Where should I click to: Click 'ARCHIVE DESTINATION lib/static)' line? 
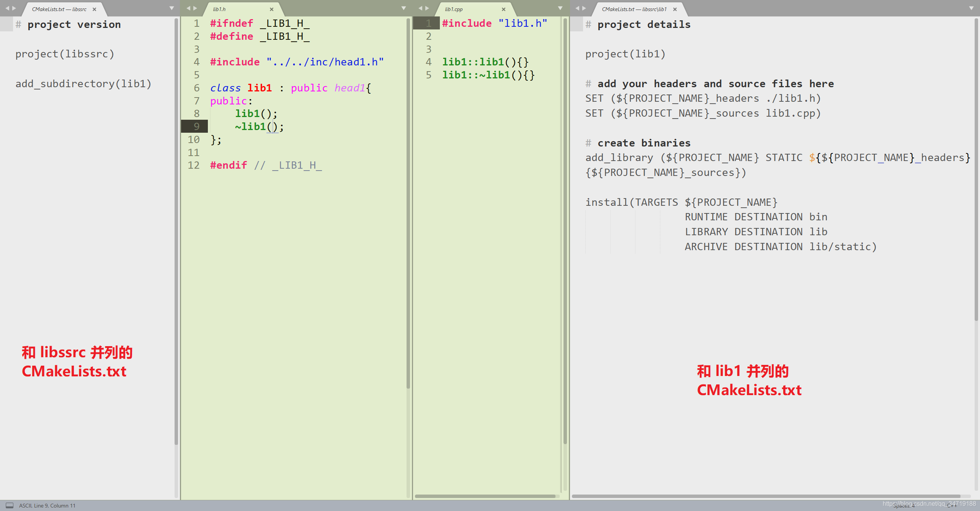pyautogui.click(x=781, y=247)
